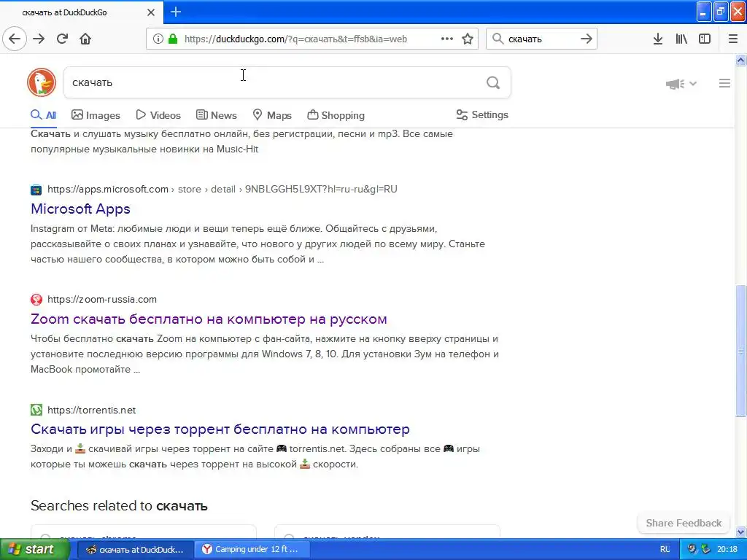The width and height of the screenshot is (747, 560).
Task: Click the apps.microsoft.com URL breadcrumb
Action: pyautogui.click(x=222, y=190)
